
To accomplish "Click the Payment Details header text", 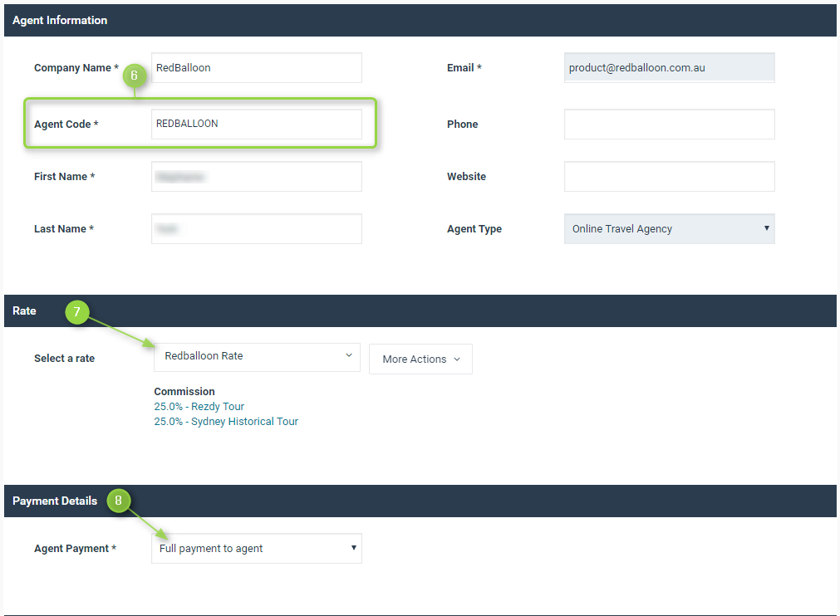I will pos(55,501).
